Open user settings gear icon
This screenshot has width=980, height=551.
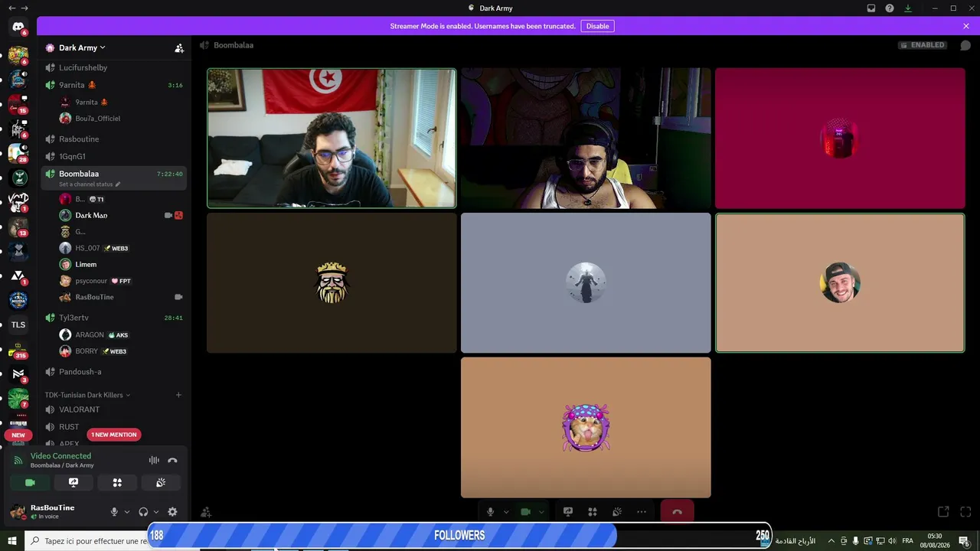[x=172, y=512]
